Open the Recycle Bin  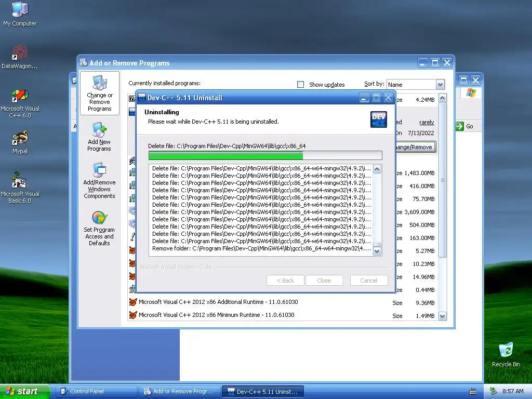tap(506, 354)
